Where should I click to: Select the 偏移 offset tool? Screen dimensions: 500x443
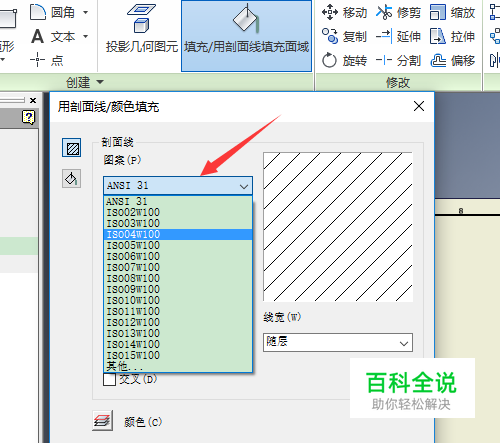pos(452,61)
